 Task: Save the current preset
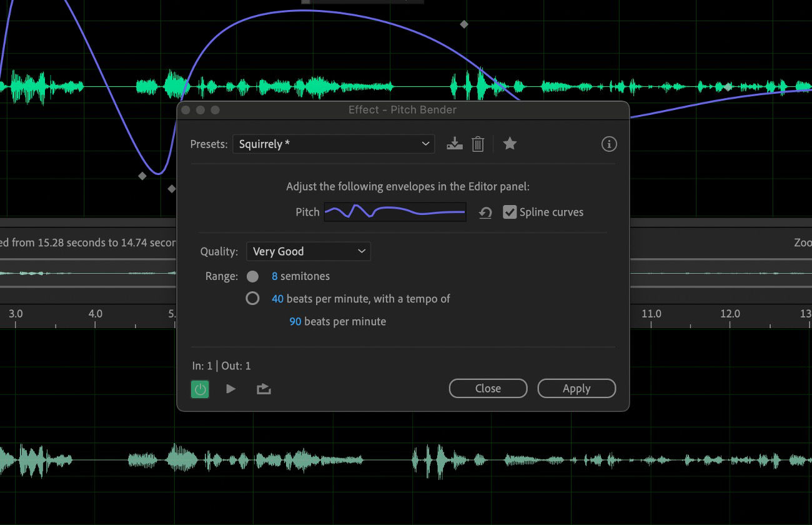point(455,144)
